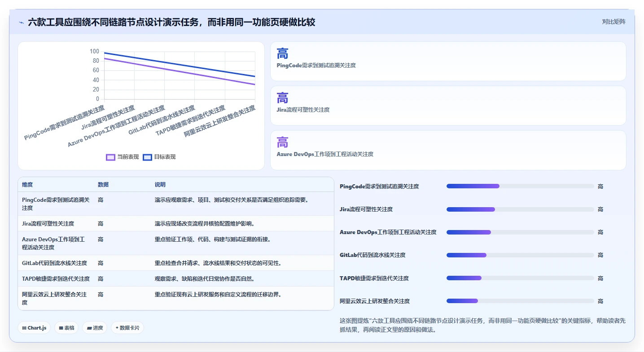Click the 阿里云效 progress bar
The image size is (644, 352).
(x=520, y=301)
